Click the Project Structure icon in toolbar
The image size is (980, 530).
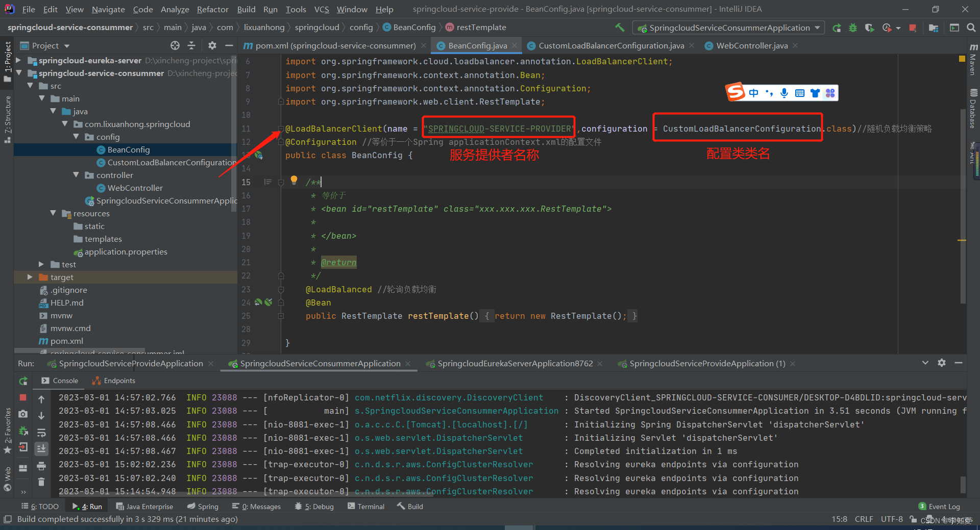point(934,28)
